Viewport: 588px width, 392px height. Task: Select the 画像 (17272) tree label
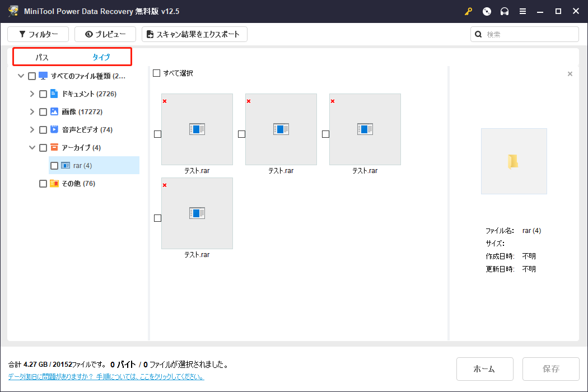pyautogui.click(x=82, y=112)
